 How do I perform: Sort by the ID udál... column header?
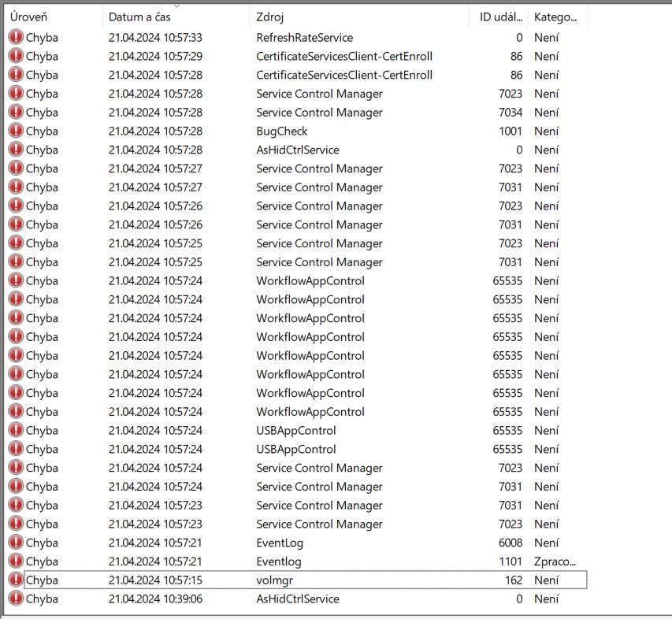click(x=500, y=17)
